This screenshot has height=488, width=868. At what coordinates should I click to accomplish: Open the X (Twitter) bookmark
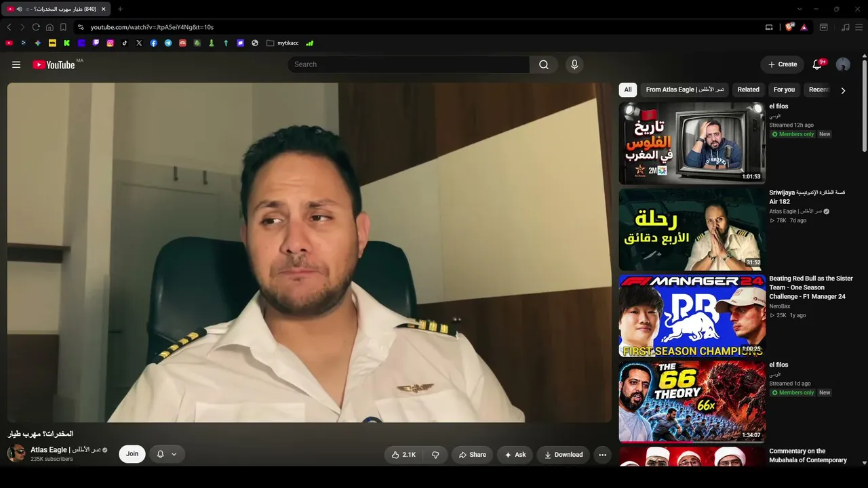click(139, 43)
